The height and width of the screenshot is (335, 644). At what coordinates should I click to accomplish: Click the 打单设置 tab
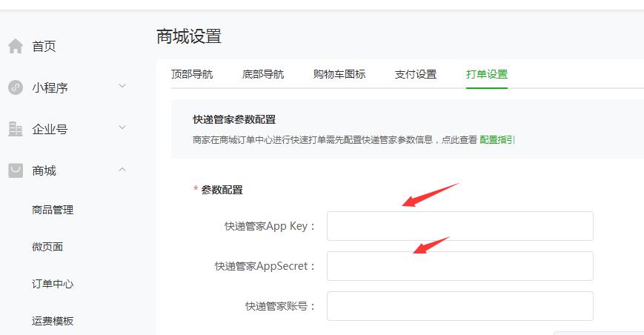pyautogui.click(x=487, y=74)
